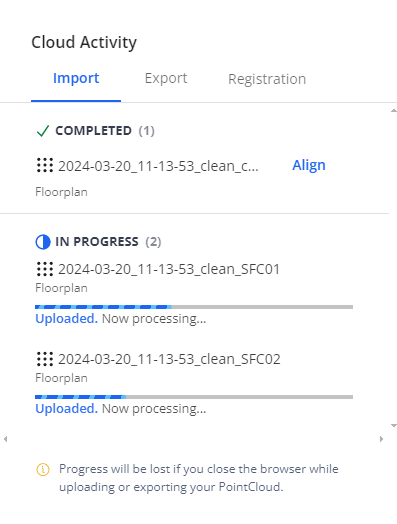Click the SFC01 upload progress bar

click(x=194, y=307)
